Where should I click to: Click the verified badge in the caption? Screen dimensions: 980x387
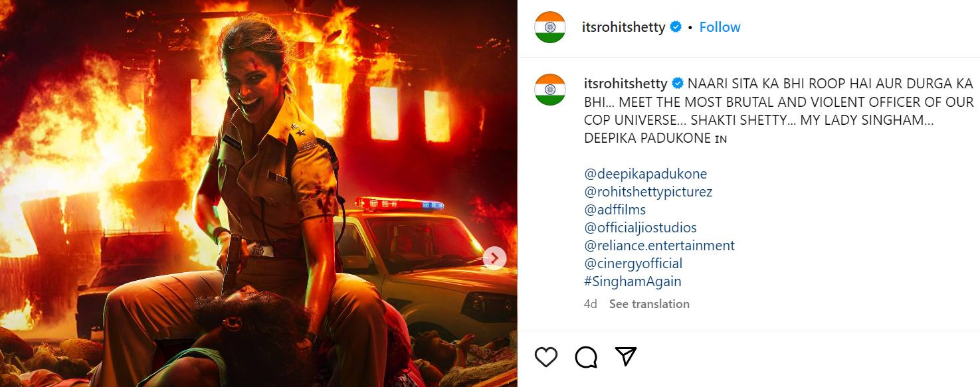[678, 84]
